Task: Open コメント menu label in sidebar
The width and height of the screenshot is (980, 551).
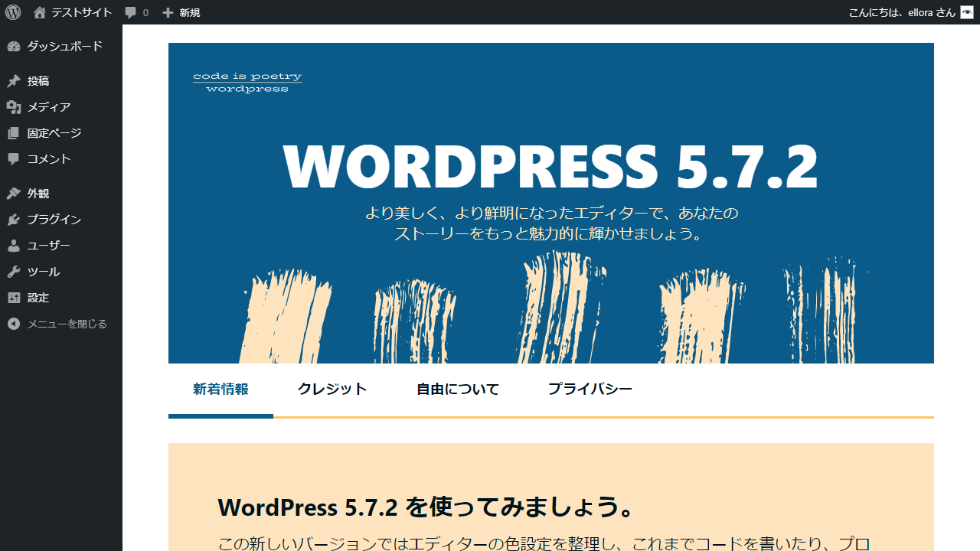Action: pos(49,159)
